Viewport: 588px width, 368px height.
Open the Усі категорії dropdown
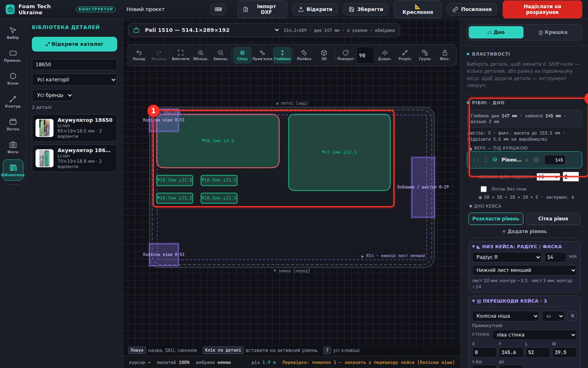[74, 80]
